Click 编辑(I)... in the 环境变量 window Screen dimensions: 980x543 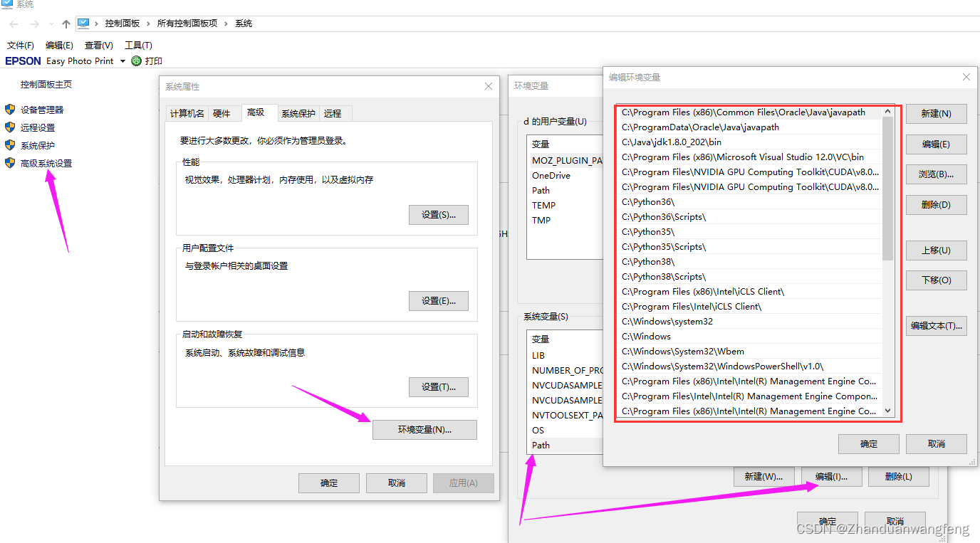click(x=831, y=477)
